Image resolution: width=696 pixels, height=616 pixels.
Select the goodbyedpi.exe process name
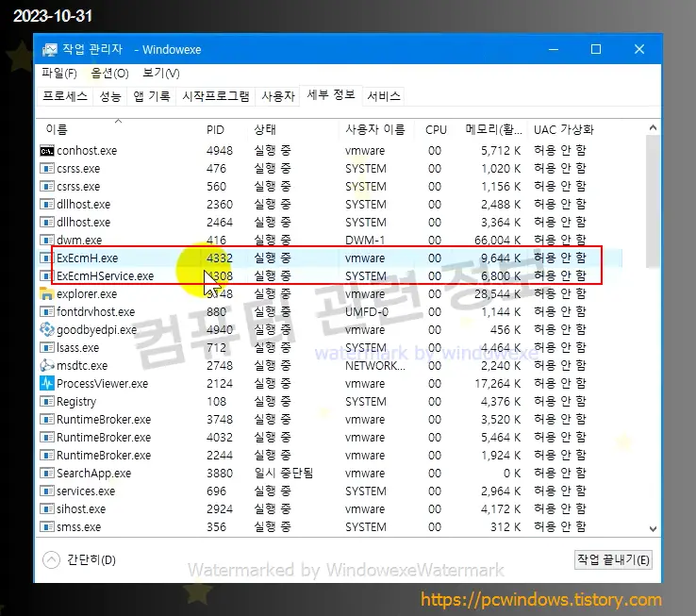(x=97, y=330)
